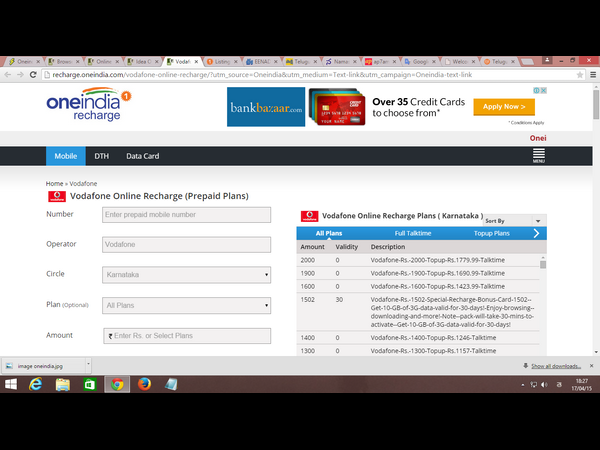Switch to the DTH tab
The width and height of the screenshot is (600, 450).
point(101,157)
